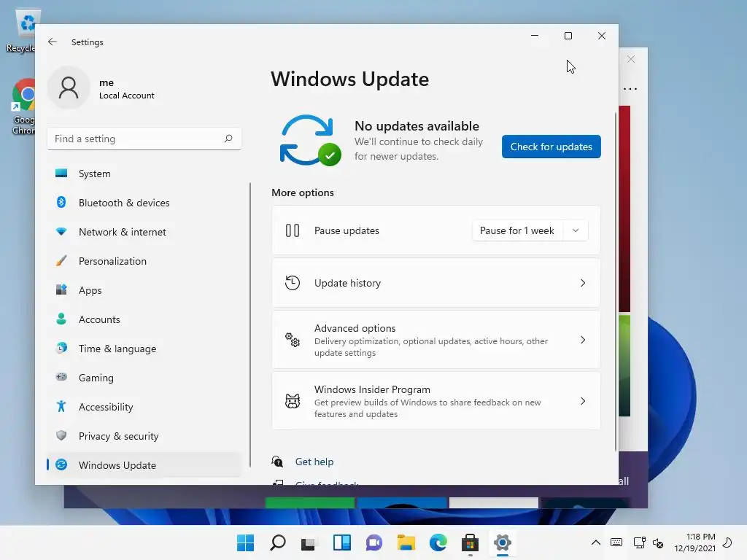Viewport: 747px width, 560px height.
Task: Click the Apps icon in sidebar
Action: 61,289
